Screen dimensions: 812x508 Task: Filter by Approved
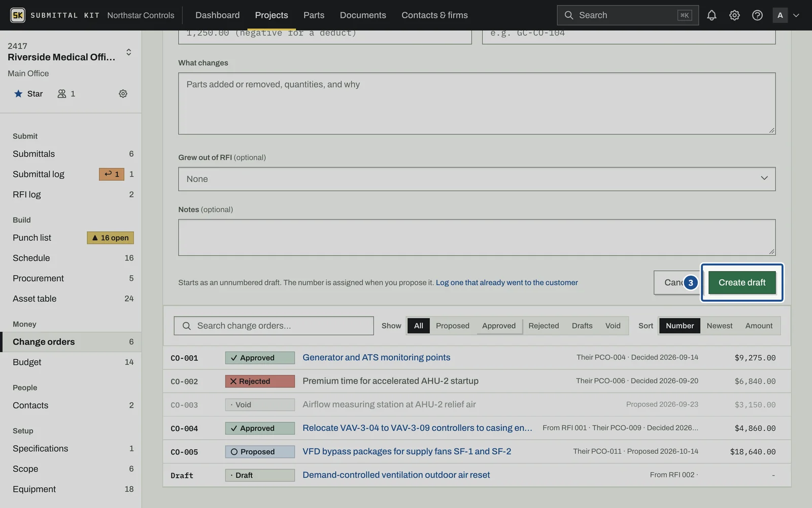click(x=499, y=326)
